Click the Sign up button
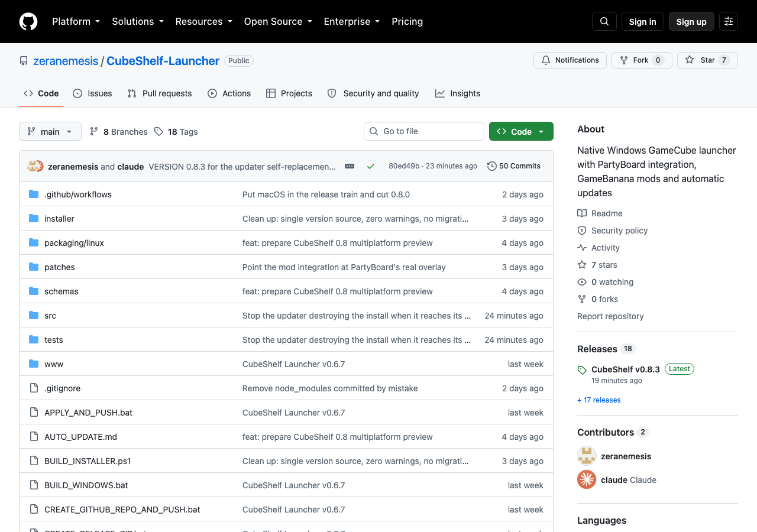757x532 pixels. point(691,21)
